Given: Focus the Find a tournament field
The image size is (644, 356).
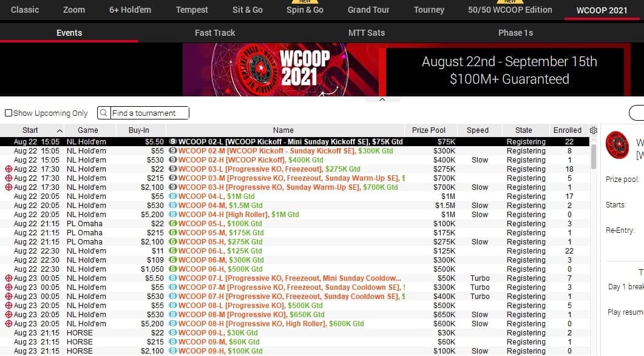Looking at the screenshot, I should tap(149, 113).
